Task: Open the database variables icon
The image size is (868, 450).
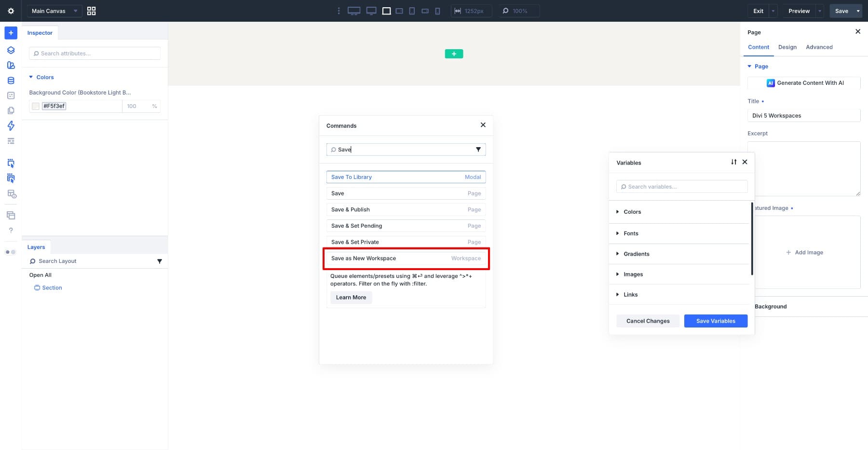Action: pos(11,81)
